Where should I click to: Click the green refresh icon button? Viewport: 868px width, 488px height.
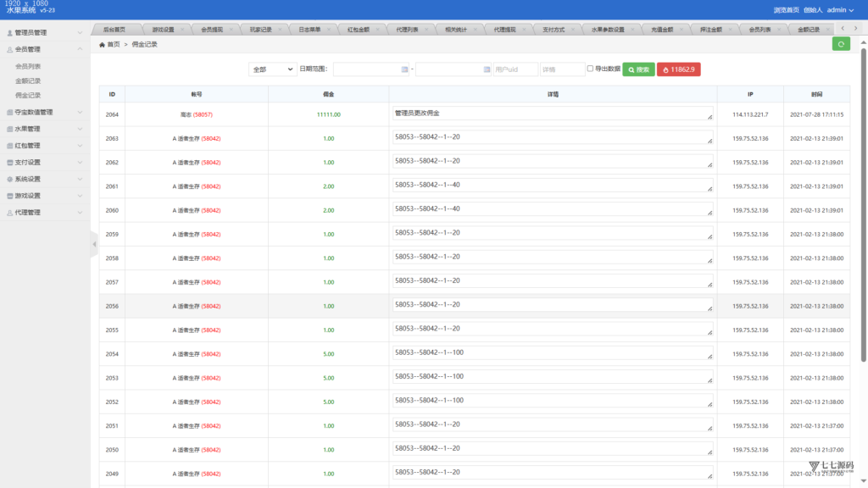click(x=841, y=44)
